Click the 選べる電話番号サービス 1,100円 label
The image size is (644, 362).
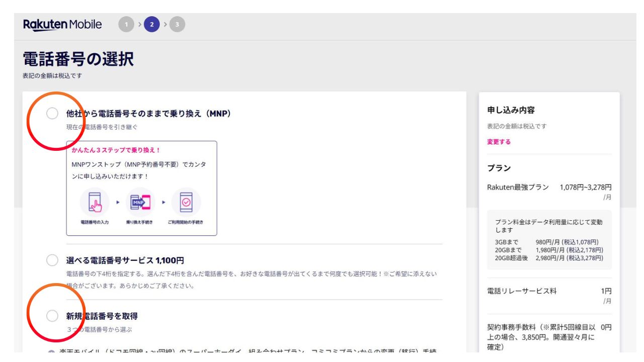pyautogui.click(x=125, y=260)
